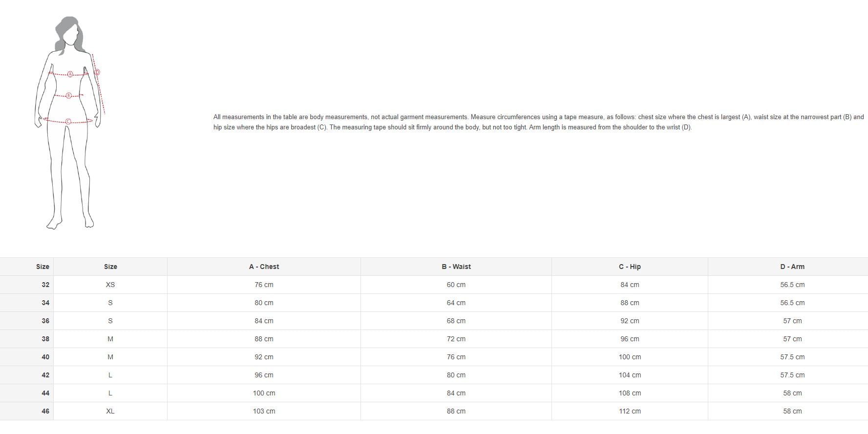Screen dimensions: 868x434
Task: Click the 103 cm chest value
Action: (264, 411)
